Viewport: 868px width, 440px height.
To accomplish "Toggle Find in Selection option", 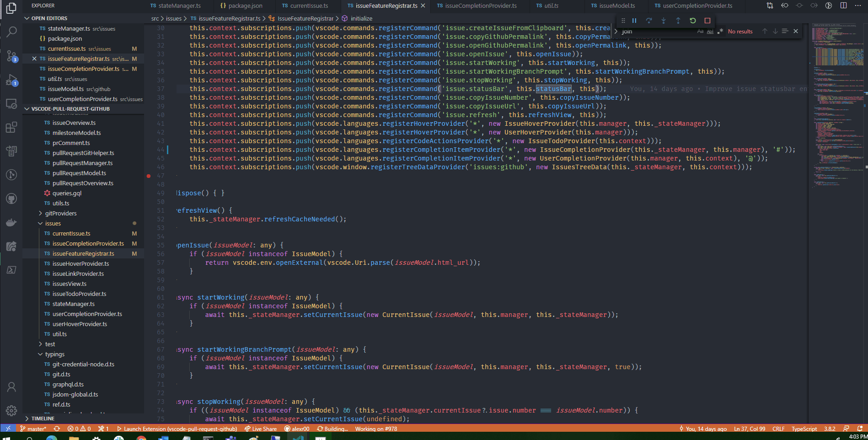I will 785,31.
